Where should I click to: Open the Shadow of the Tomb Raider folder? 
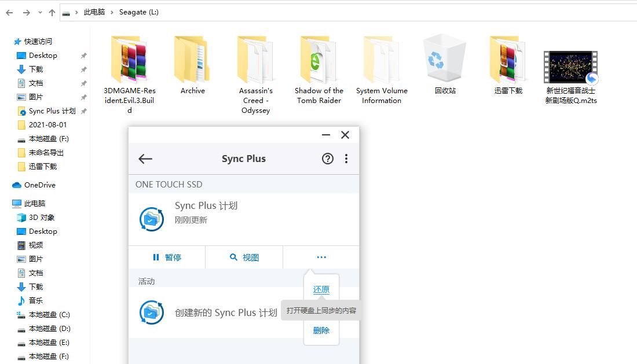318,58
